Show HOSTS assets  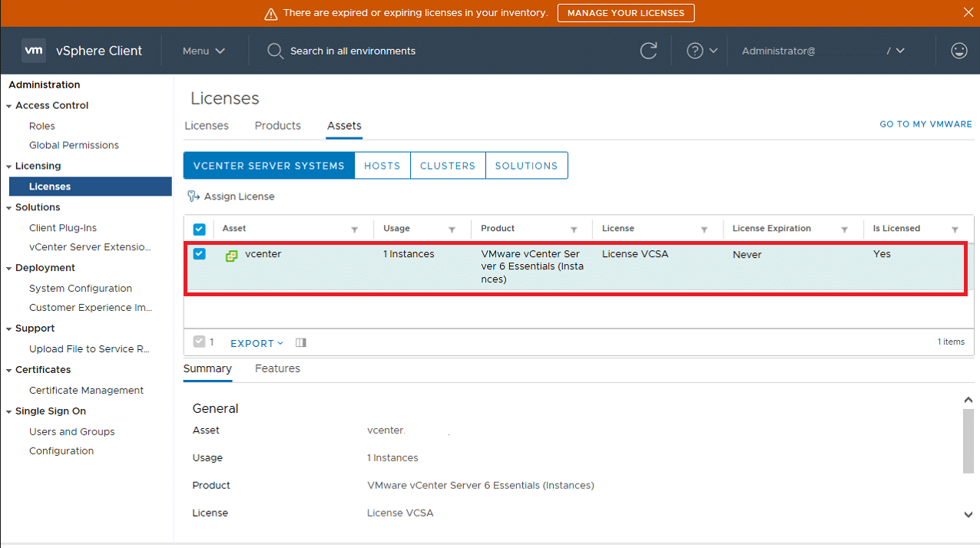[382, 166]
